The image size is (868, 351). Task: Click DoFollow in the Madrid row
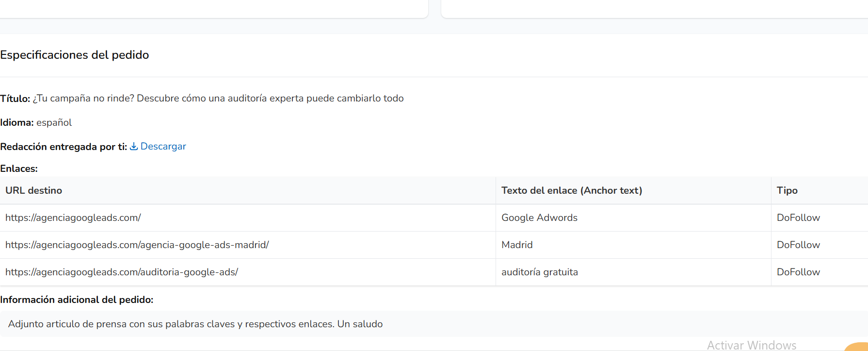(798, 245)
